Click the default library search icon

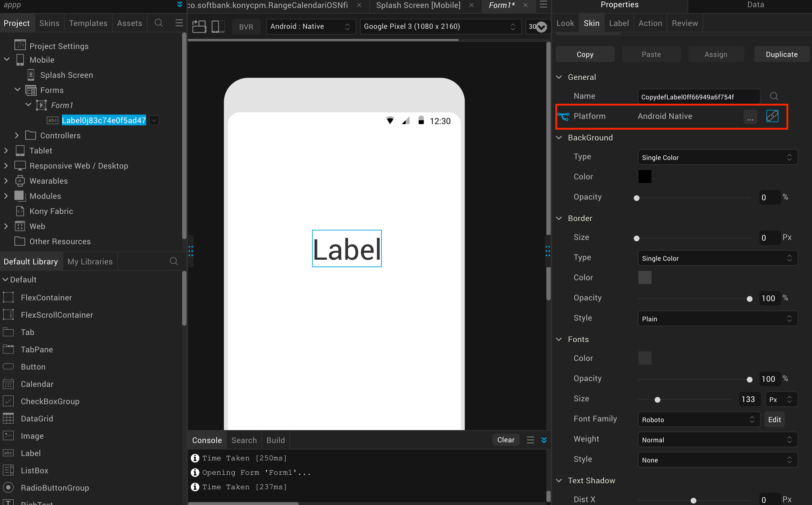173,261
